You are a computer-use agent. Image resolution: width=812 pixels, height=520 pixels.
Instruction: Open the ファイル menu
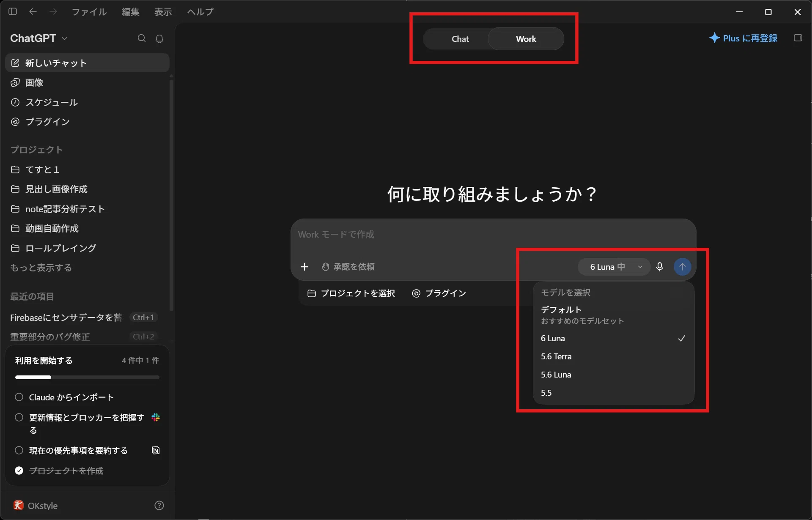click(89, 12)
